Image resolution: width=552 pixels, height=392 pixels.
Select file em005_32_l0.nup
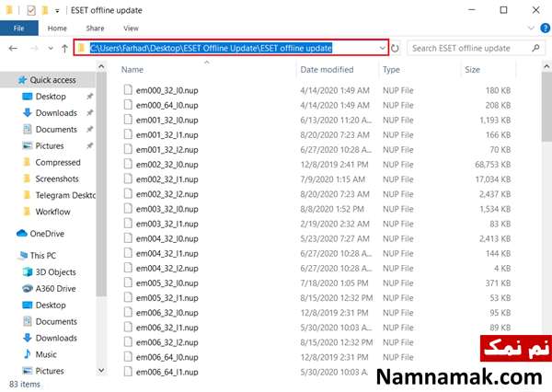pyautogui.click(x=167, y=283)
